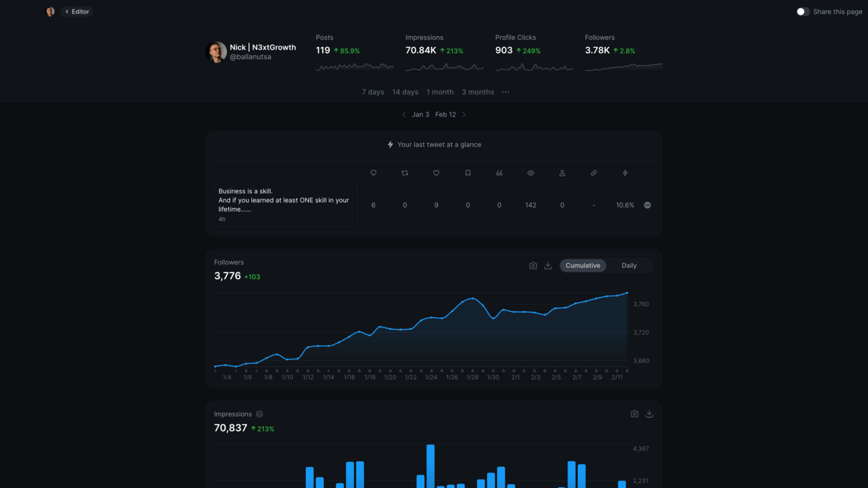Go to the next date period
The height and width of the screenshot is (488, 868).
(464, 115)
